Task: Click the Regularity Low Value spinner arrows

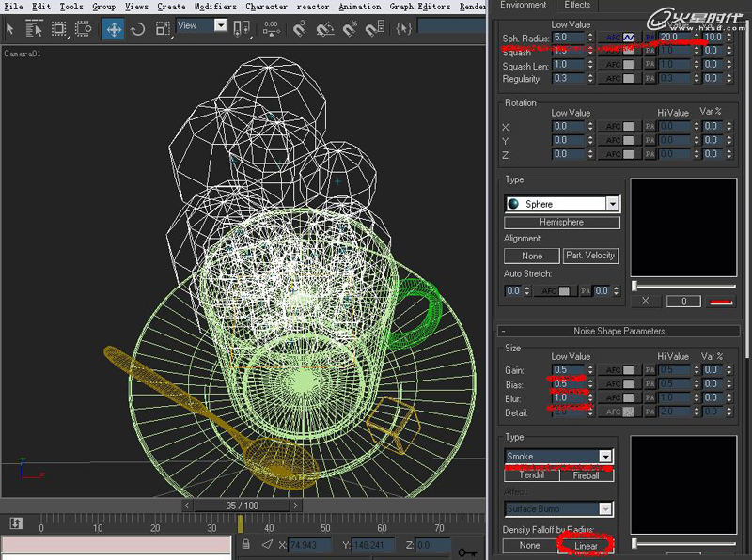Action: click(x=590, y=78)
